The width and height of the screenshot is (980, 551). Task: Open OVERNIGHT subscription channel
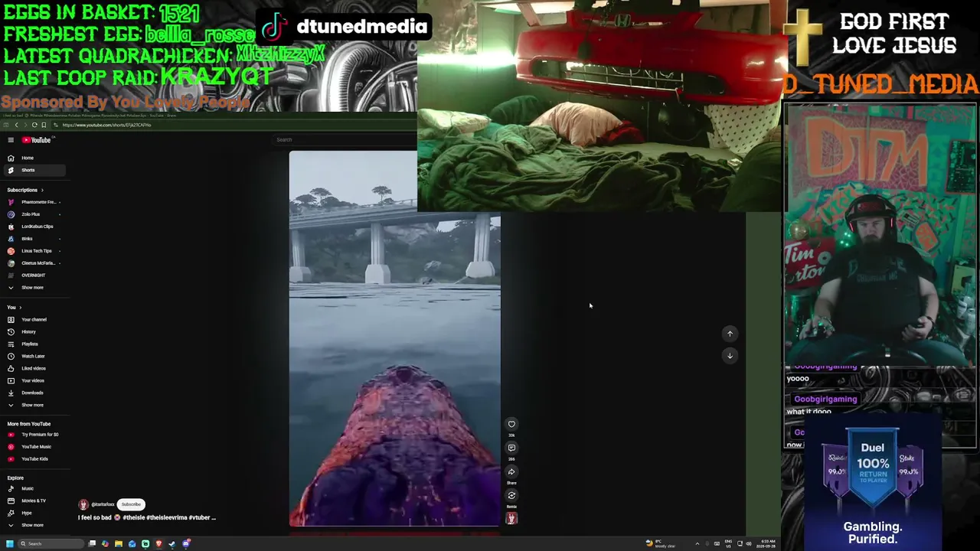coord(34,275)
